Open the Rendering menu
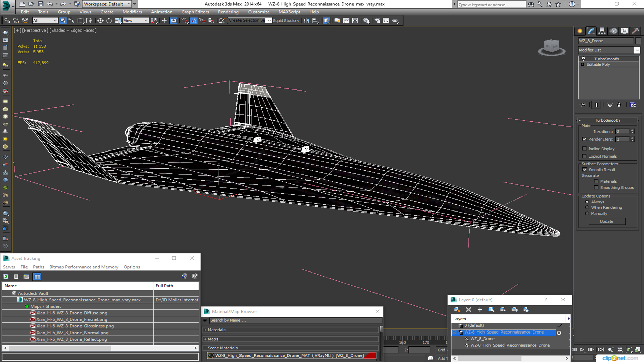 click(228, 12)
